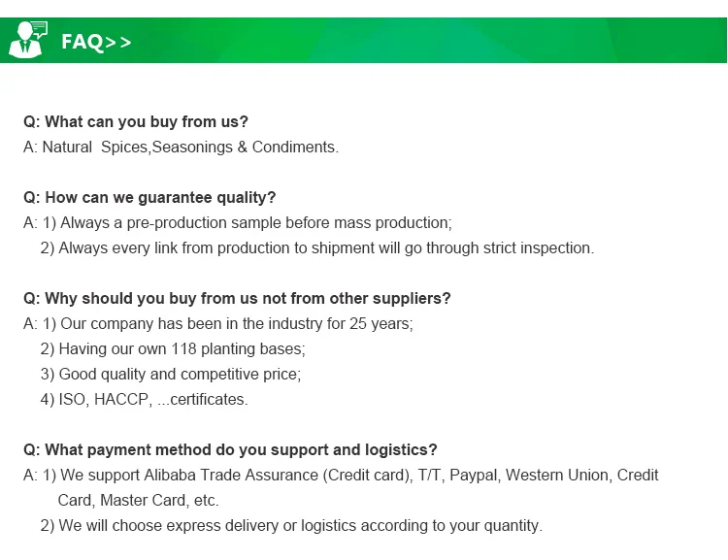Screen dimensions: 728x560
Task: Click the ISO, HACCP certificates line
Action: (x=144, y=400)
